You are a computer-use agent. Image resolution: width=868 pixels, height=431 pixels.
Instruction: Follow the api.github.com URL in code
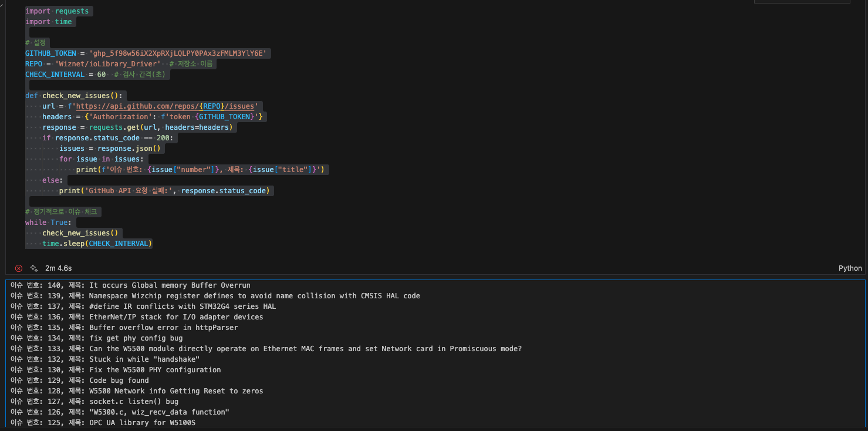pos(166,106)
